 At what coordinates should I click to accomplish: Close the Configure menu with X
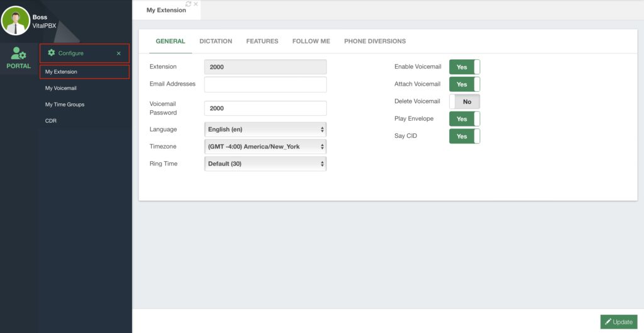pos(119,54)
